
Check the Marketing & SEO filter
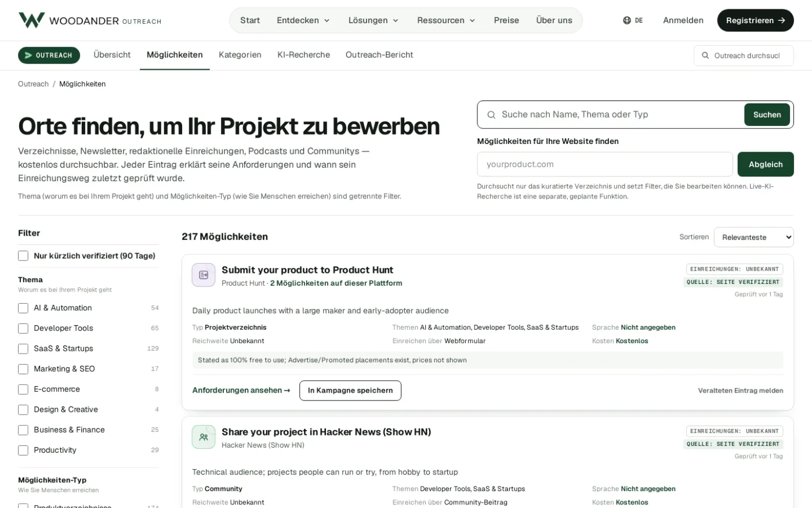23,369
